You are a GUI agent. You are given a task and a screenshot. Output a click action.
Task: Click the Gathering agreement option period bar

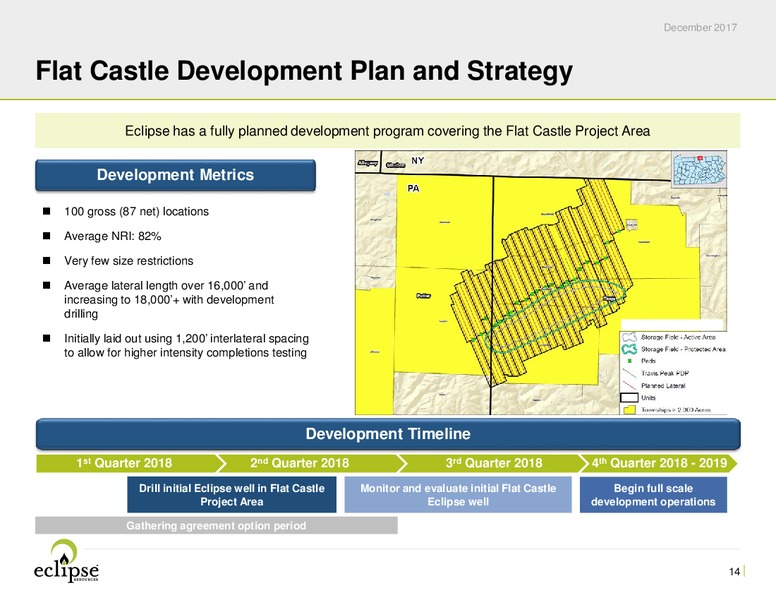point(216,525)
